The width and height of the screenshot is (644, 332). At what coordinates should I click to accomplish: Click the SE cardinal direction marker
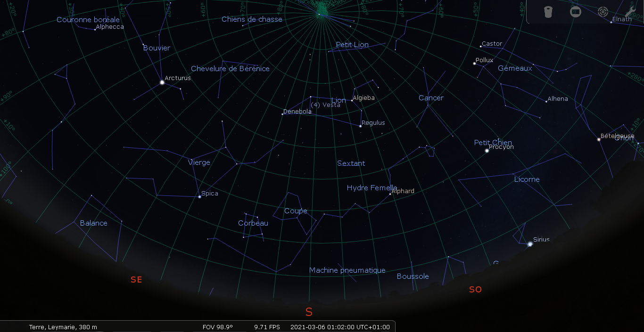[136, 280]
